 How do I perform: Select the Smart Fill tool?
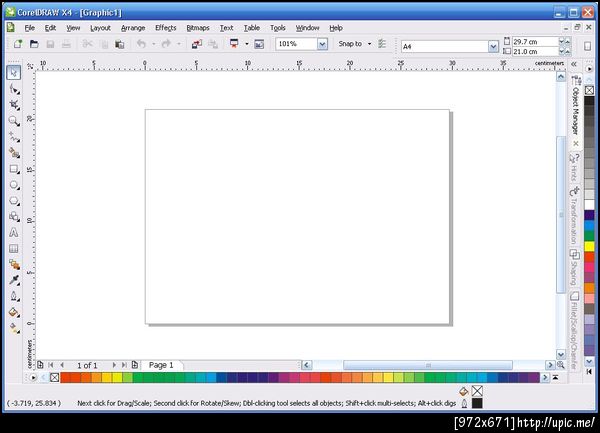(14, 153)
